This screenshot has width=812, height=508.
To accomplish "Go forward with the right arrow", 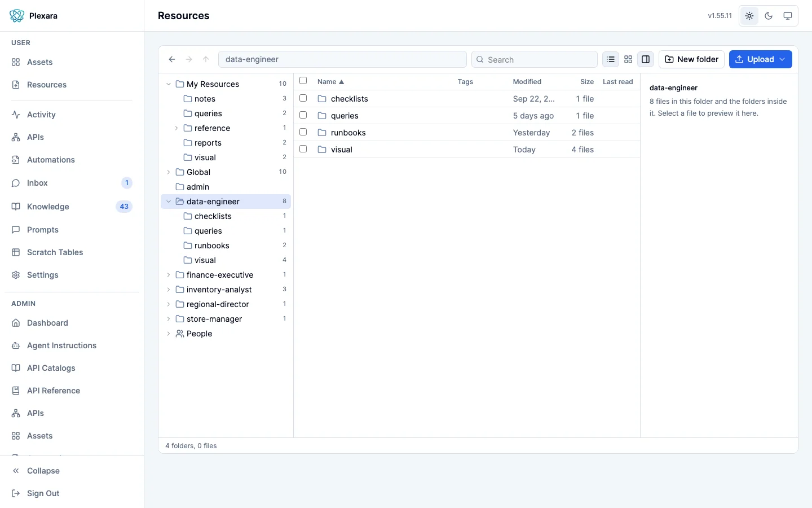I will coord(189,59).
